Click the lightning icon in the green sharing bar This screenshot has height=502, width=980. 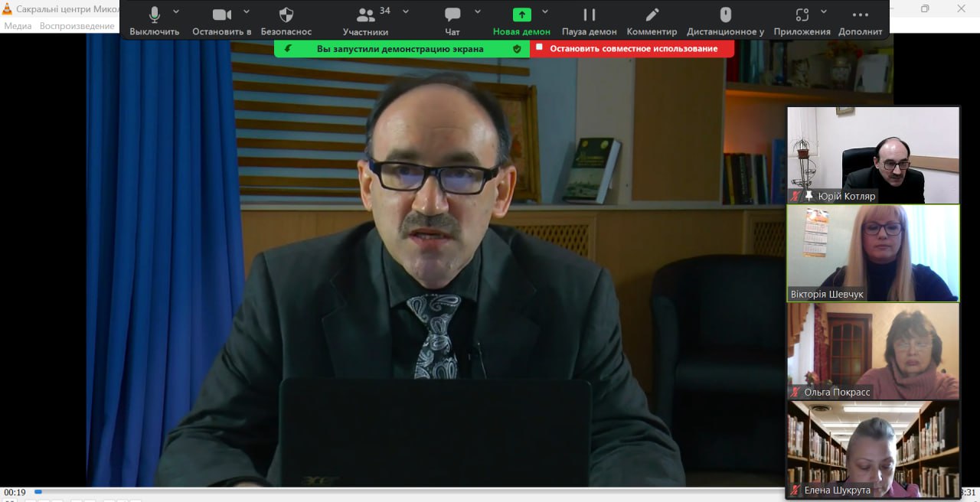(288, 49)
